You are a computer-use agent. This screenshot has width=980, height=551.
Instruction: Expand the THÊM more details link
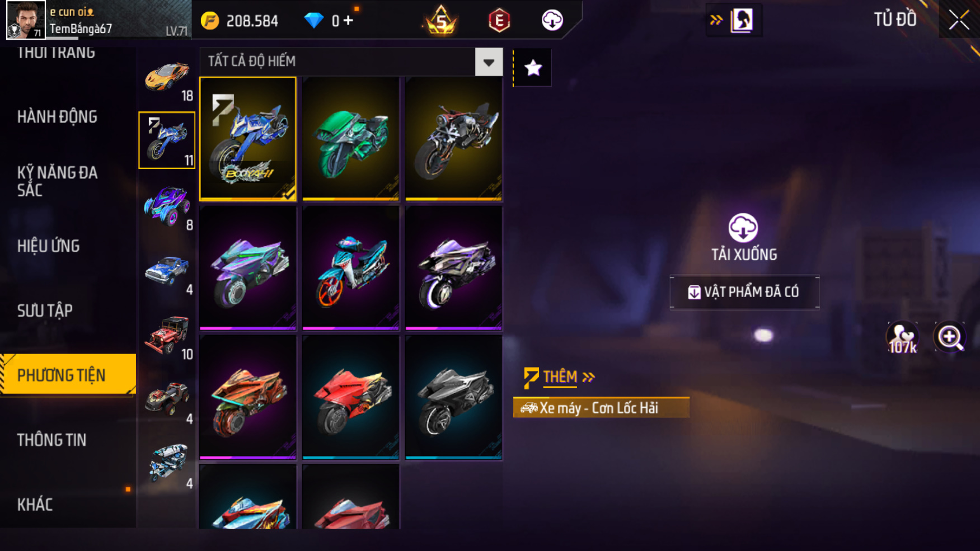560,376
